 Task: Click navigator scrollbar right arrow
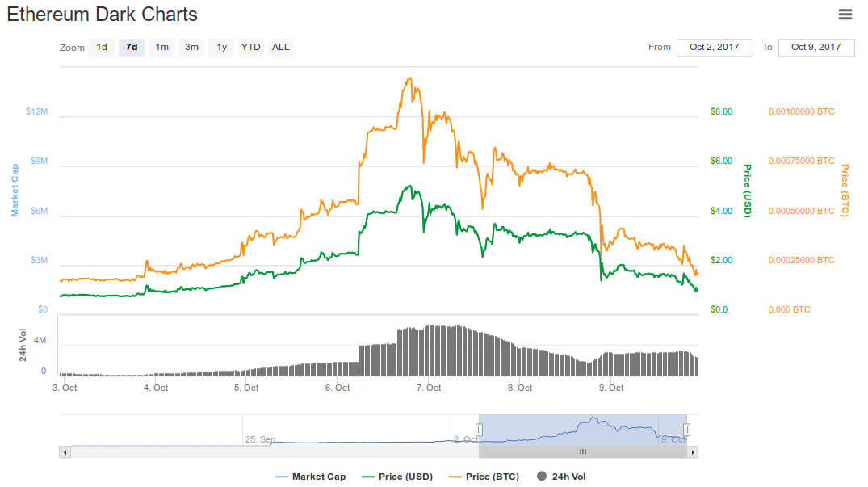[693, 452]
